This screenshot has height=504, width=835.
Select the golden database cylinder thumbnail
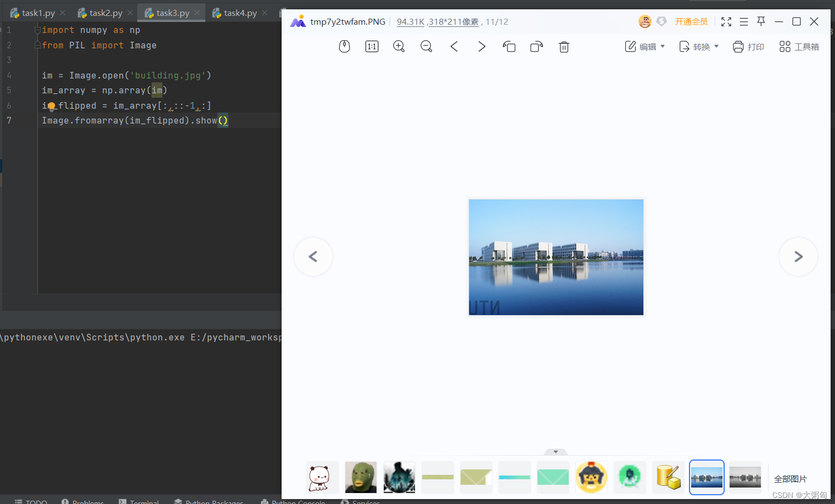point(668,477)
